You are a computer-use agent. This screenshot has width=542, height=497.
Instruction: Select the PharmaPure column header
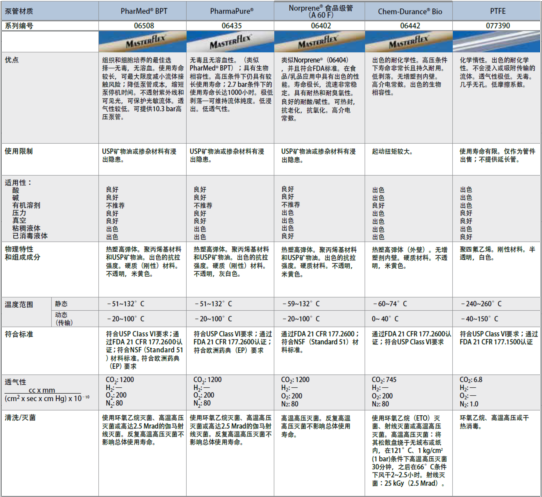coord(232,11)
